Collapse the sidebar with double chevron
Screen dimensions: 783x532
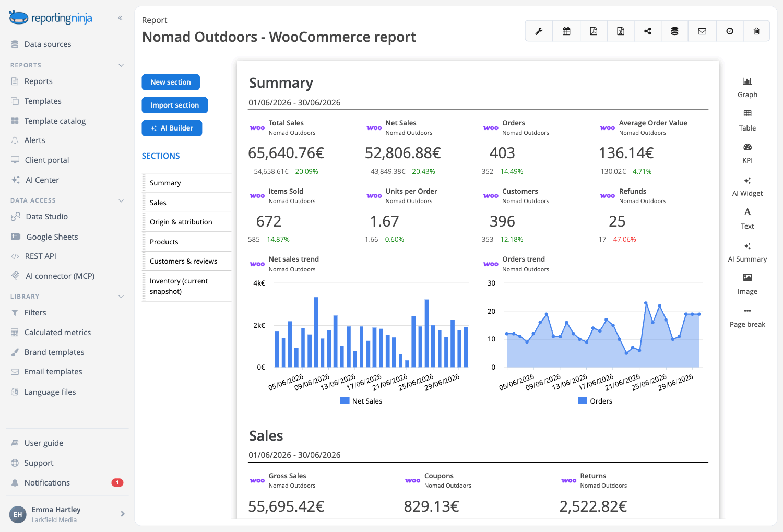coord(120,18)
